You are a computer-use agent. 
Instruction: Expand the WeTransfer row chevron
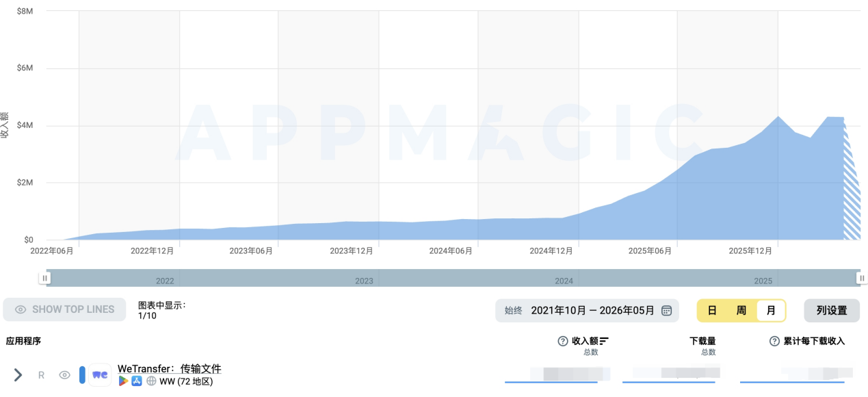coord(18,375)
